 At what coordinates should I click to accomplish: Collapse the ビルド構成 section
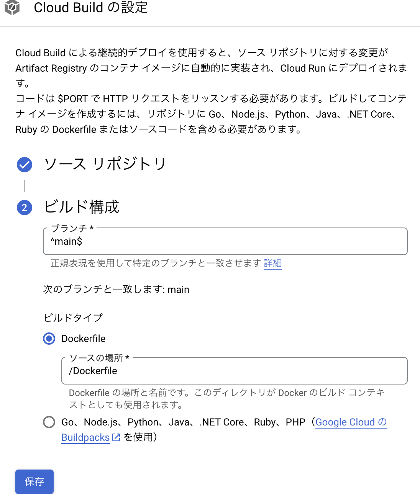[82, 207]
